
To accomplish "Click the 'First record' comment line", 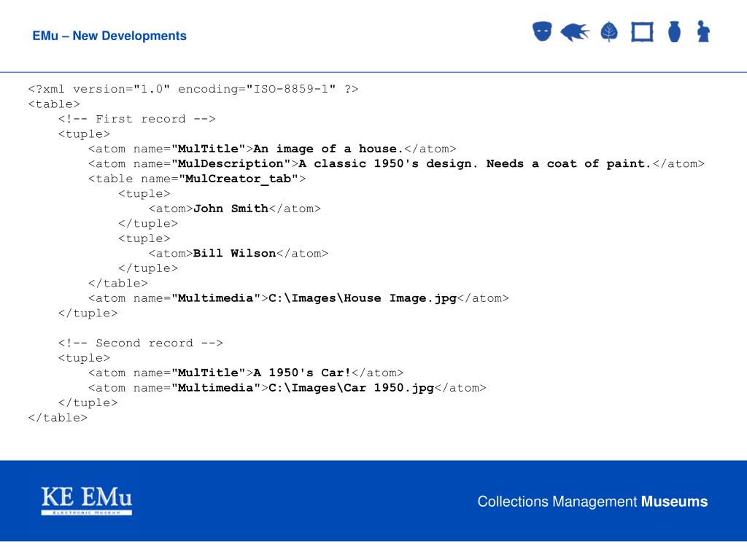I will pos(136,119).
